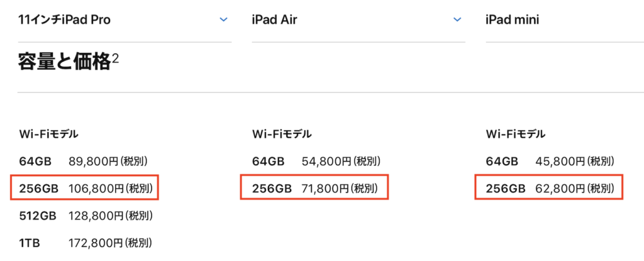Viewport: 644px width, 261px height.
Task: Click Wi-Fiモデル label under iPad Air
Action: click(x=282, y=134)
